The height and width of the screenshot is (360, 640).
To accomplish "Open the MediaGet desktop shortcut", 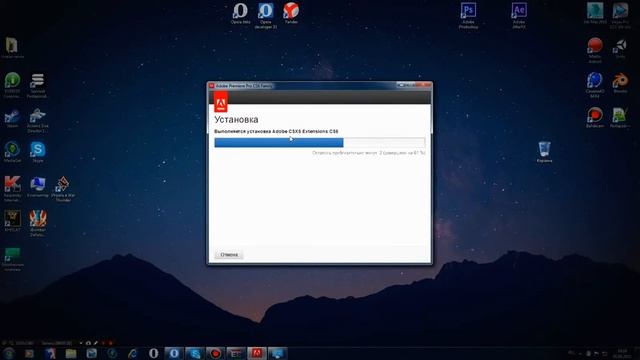I will coord(12,151).
